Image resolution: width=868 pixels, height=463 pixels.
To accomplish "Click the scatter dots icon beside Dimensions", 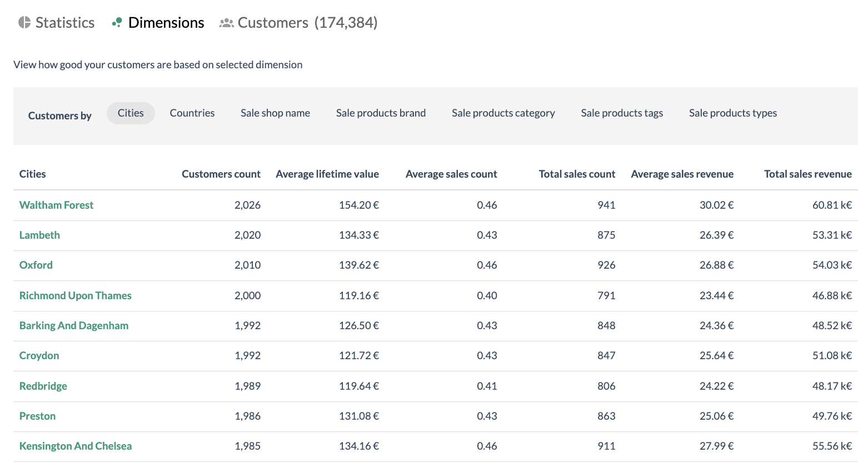I will click(x=116, y=22).
